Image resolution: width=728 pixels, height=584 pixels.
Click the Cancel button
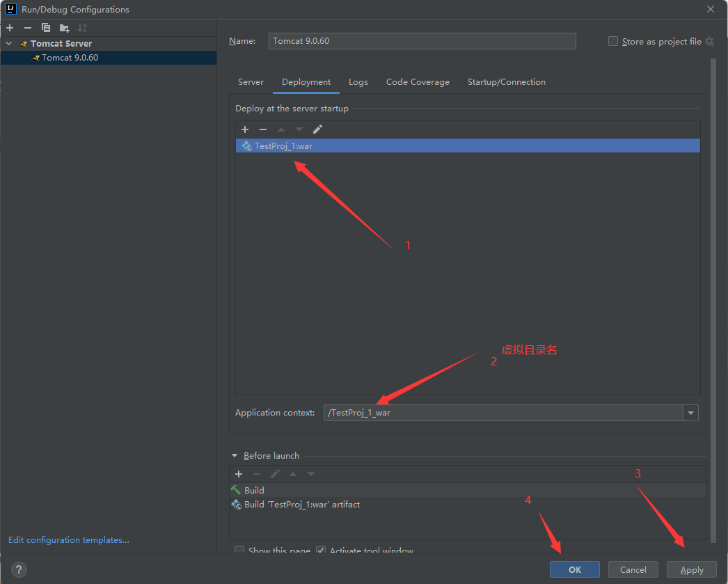point(633,569)
